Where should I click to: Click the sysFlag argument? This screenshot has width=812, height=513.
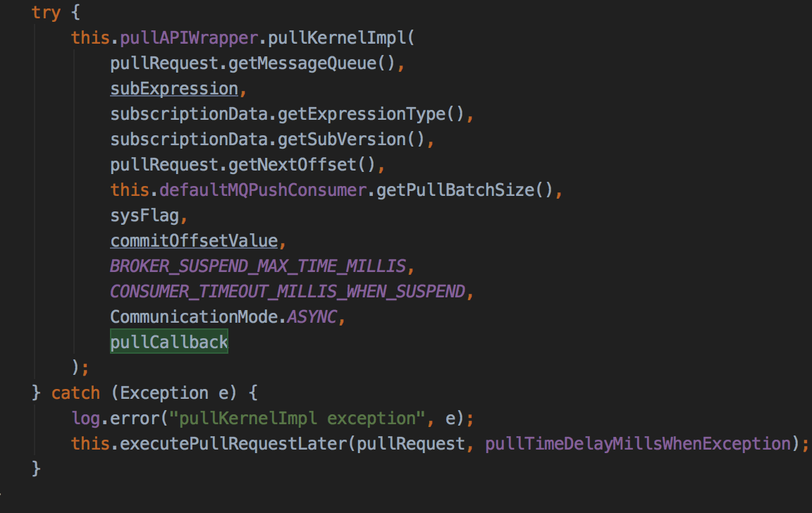coord(144,216)
